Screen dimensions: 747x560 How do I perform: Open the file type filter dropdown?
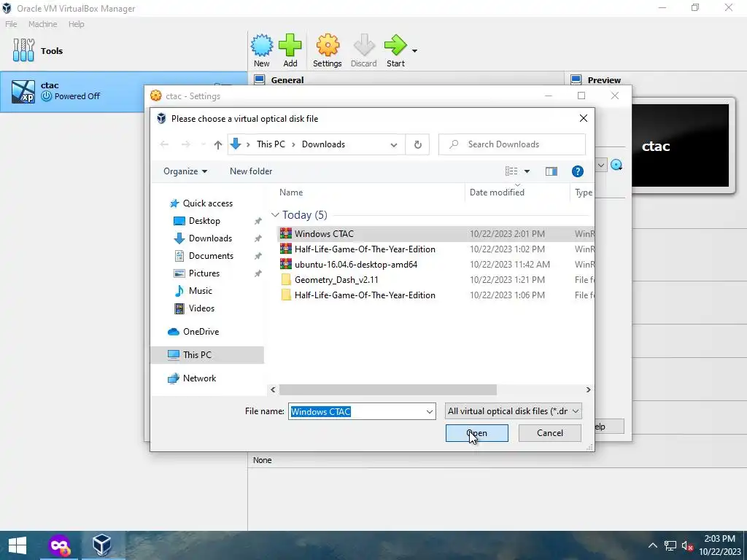tap(513, 411)
